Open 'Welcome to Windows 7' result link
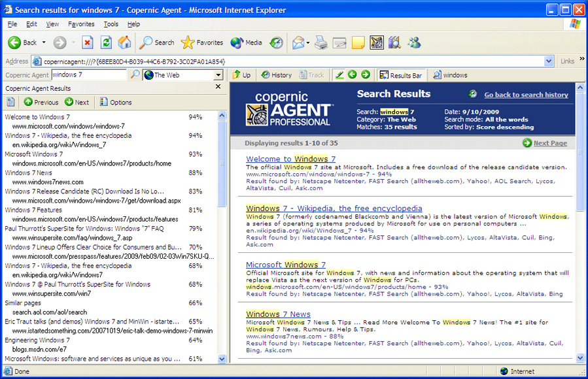 click(290, 159)
